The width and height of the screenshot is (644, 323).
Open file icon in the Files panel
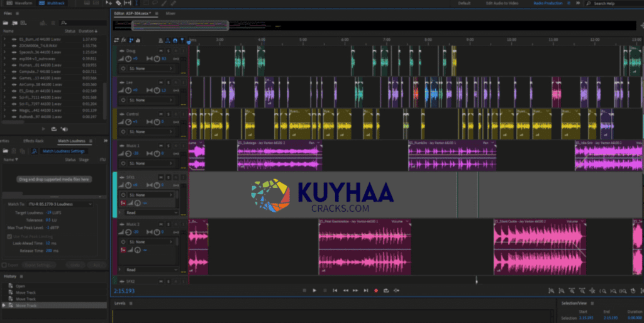click(6, 23)
